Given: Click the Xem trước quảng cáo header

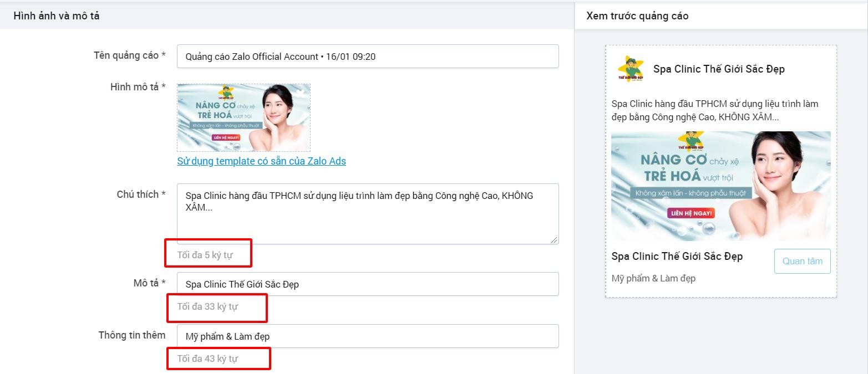Looking at the screenshot, I should pyautogui.click(x=637, y=16).
